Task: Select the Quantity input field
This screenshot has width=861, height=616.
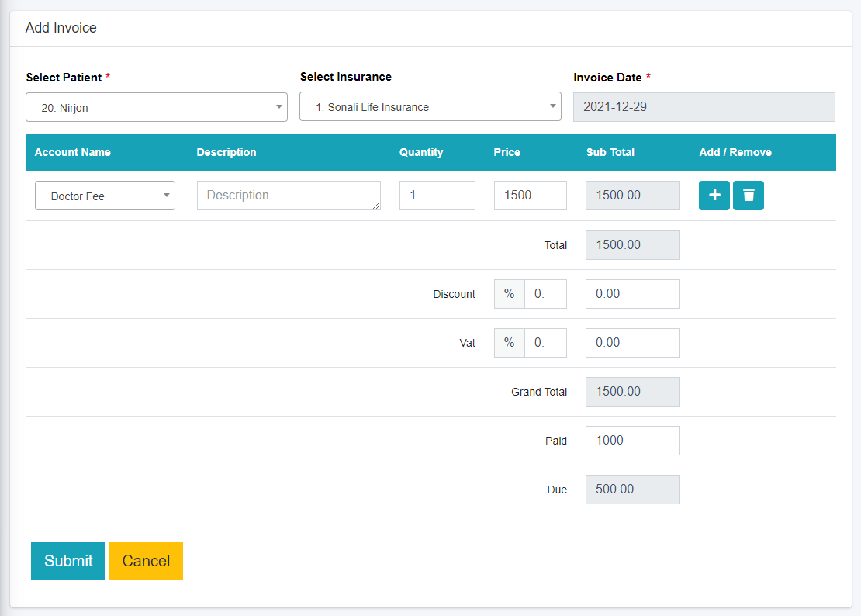Action: click(437, 196)
